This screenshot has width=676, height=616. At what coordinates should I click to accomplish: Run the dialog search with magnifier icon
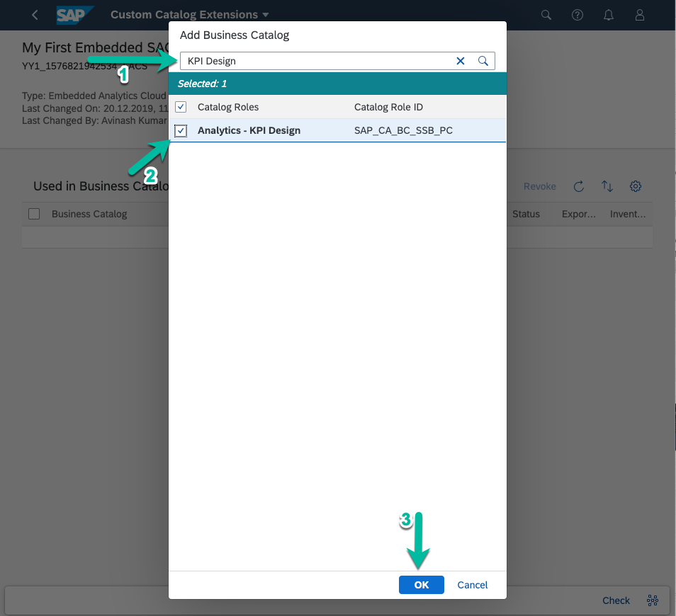tap(483, 61)
